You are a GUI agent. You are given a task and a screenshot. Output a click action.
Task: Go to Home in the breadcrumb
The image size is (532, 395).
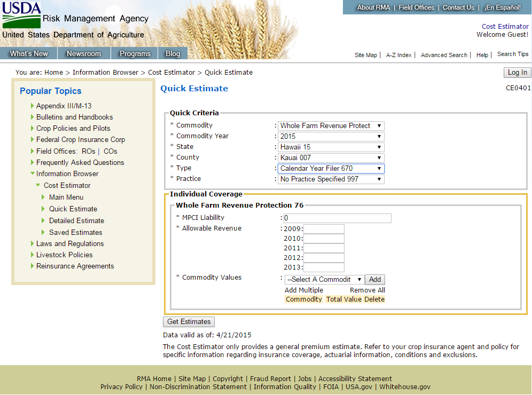[x=53, y=73]
